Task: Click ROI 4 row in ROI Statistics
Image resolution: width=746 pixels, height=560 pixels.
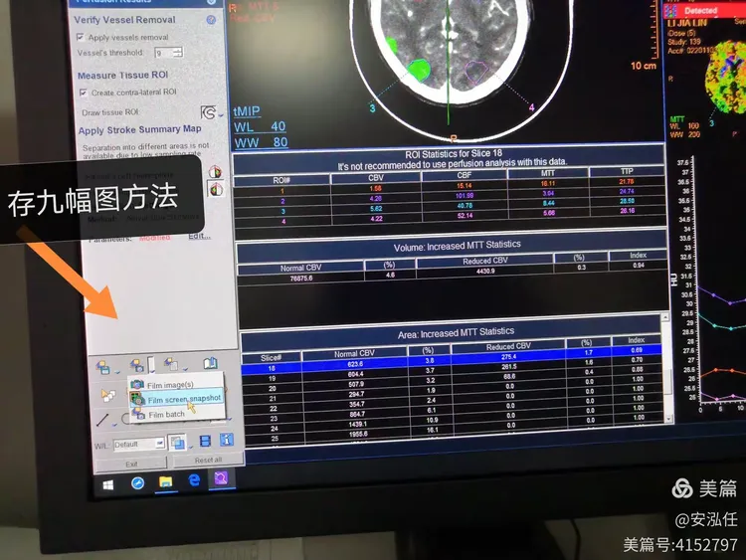Action: coord(450,217)
